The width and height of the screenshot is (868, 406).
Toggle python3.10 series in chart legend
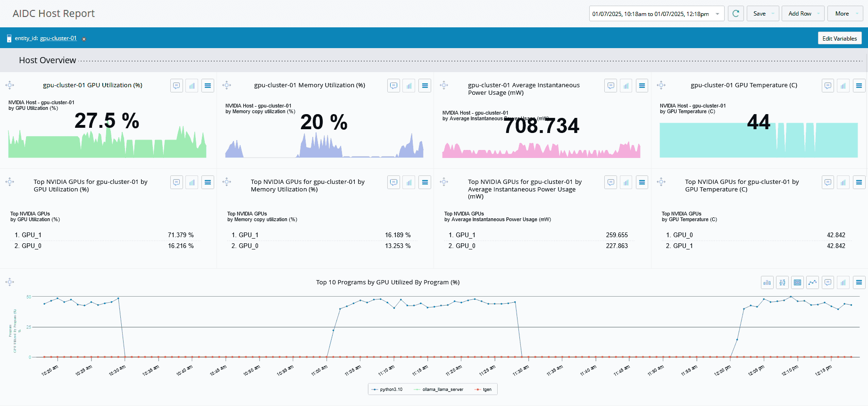(x=387, y=389)
